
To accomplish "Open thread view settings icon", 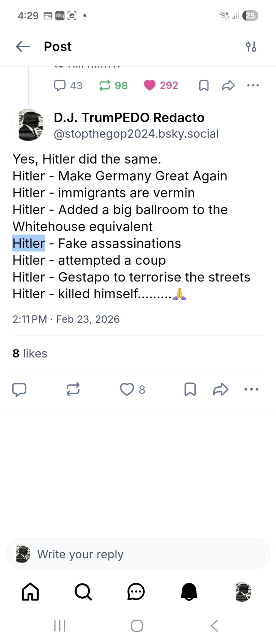I will tap(251, 47).
